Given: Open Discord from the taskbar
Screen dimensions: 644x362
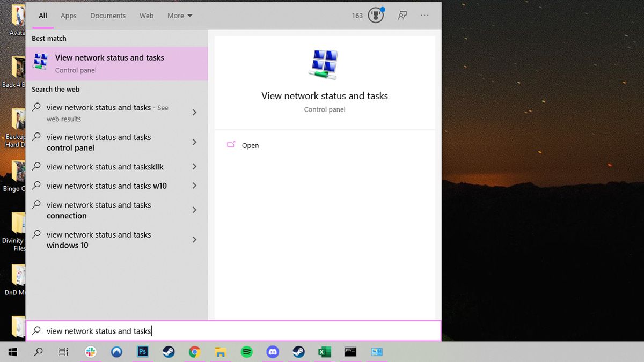Looking at the screenshot, I should pos(273,352).
